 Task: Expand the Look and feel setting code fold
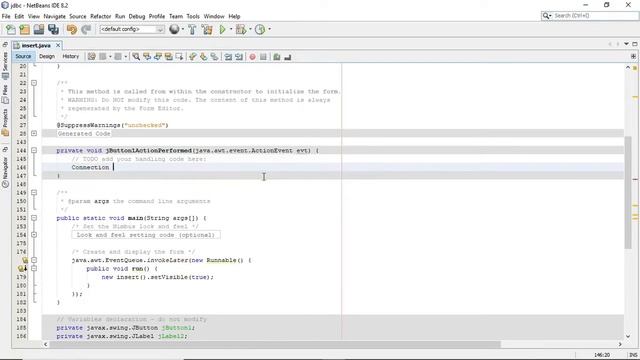point(34,235)
